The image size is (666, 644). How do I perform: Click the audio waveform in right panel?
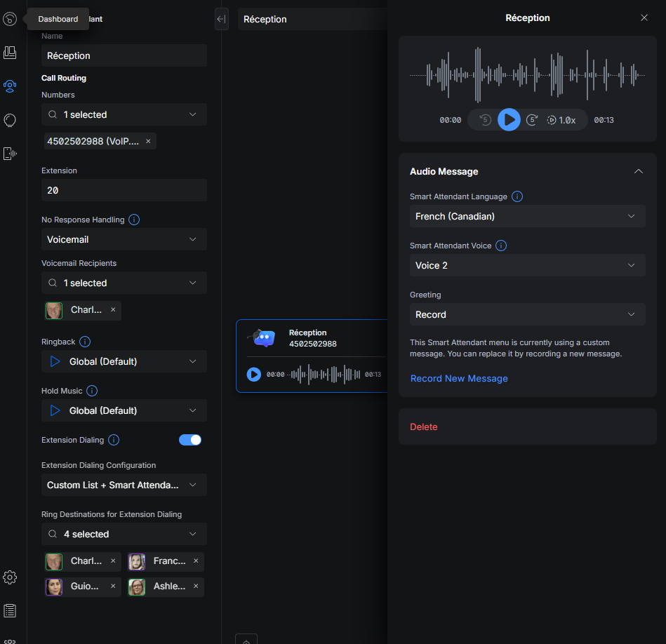pyautogui.click(x=527, y=74)
